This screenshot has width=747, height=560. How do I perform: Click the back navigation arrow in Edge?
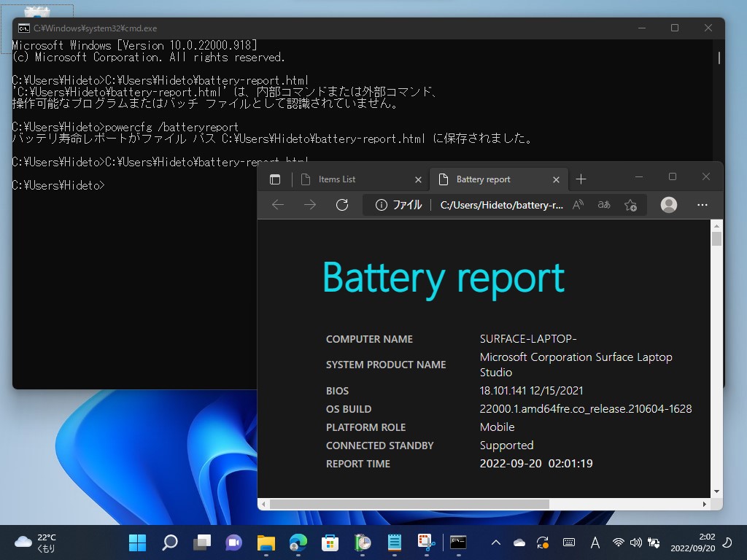[x=278, y=205]
